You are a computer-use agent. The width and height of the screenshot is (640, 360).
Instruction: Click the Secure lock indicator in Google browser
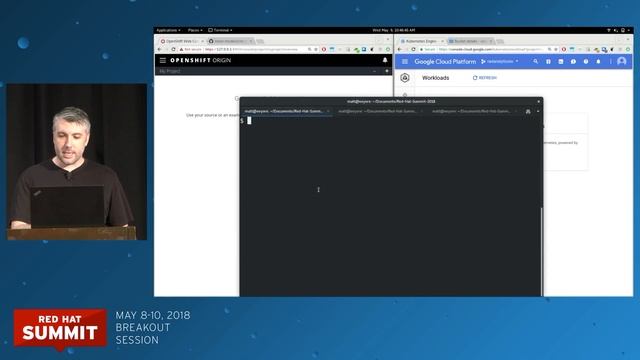point(428,49)
